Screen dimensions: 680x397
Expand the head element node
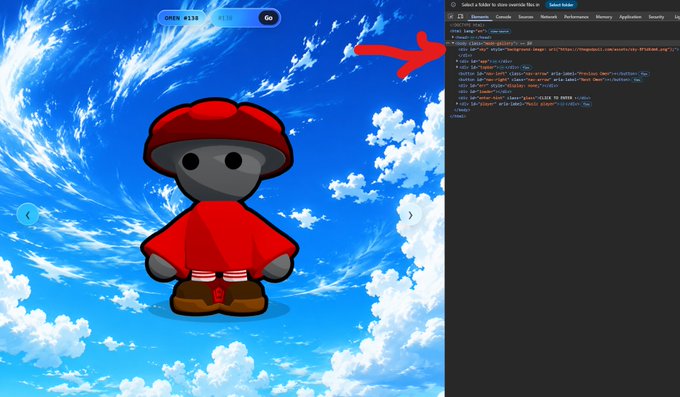[x=453, y=37]
